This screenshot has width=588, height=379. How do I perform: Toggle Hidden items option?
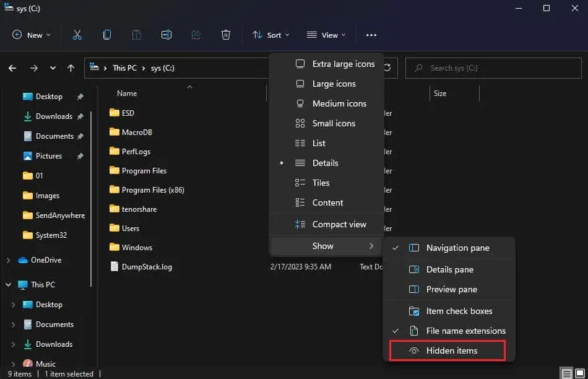coord(447,351)
